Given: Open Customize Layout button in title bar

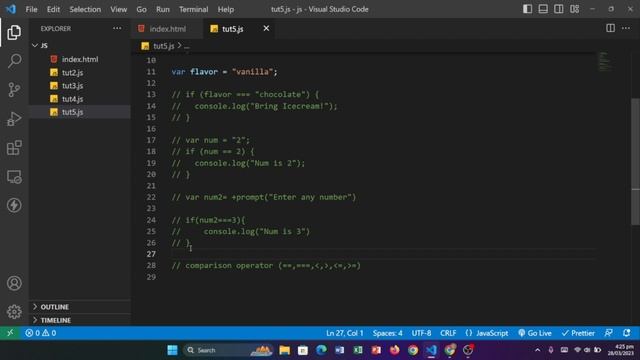Looking at the screenshot, I should point(574,9).
